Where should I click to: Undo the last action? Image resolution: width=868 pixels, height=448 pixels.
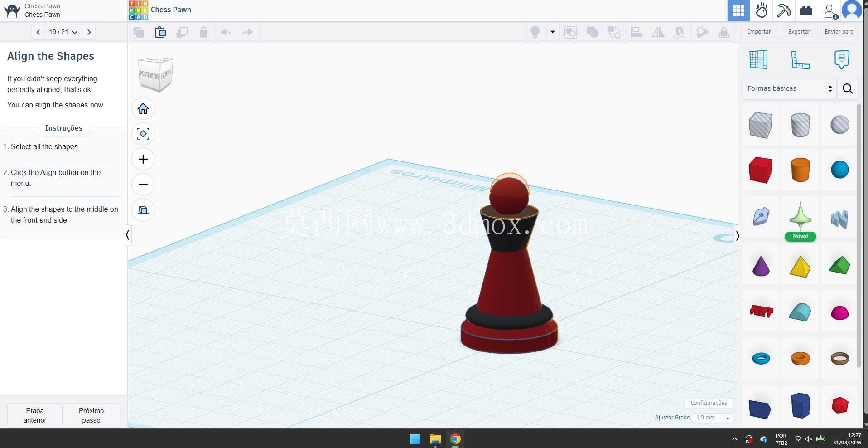pos(226,32)
